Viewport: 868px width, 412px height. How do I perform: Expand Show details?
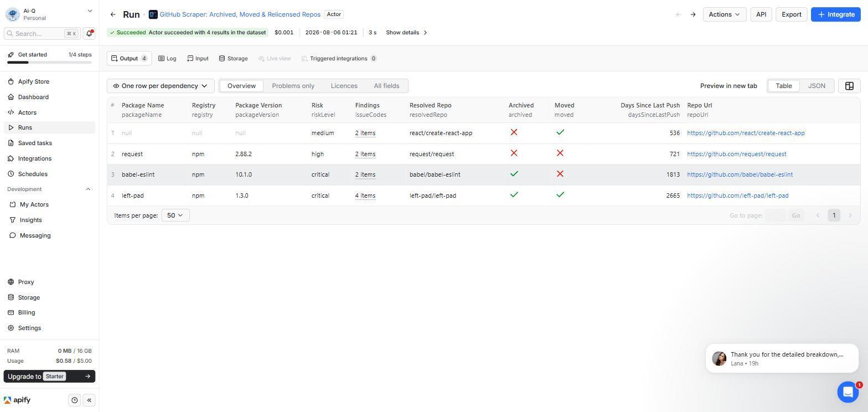[407, 33]
